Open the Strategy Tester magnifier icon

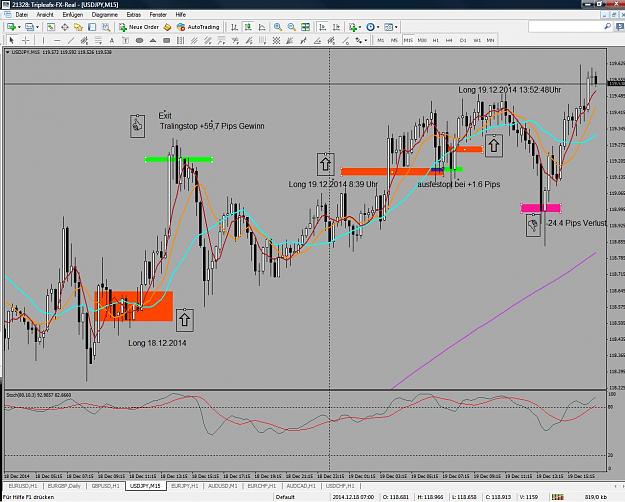pos(106,27)
